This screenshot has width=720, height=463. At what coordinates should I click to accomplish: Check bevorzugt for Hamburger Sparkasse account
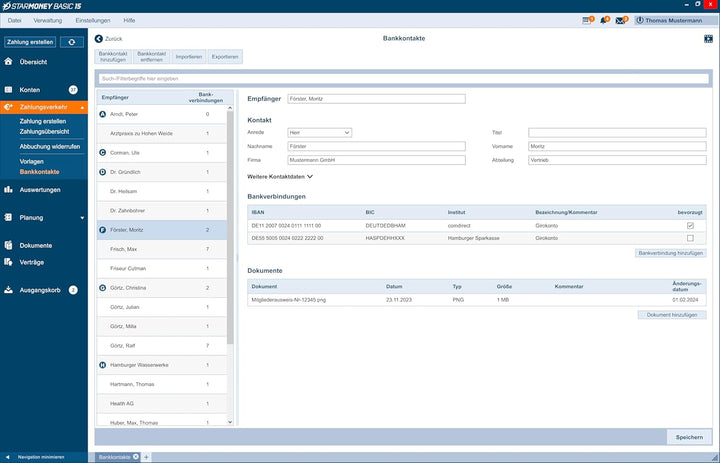point(690,238)
